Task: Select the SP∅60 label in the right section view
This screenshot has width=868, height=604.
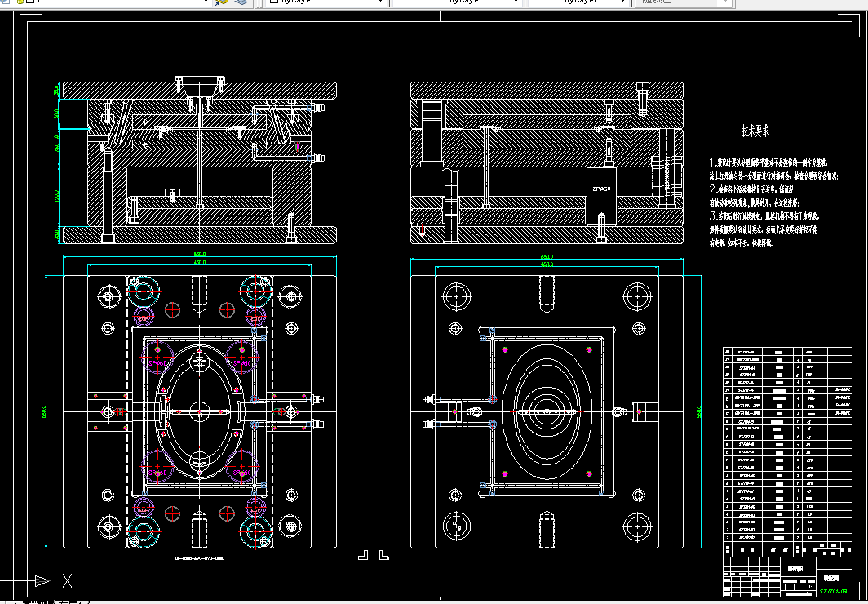Action: pyautogui.click(x=601, y=189)
